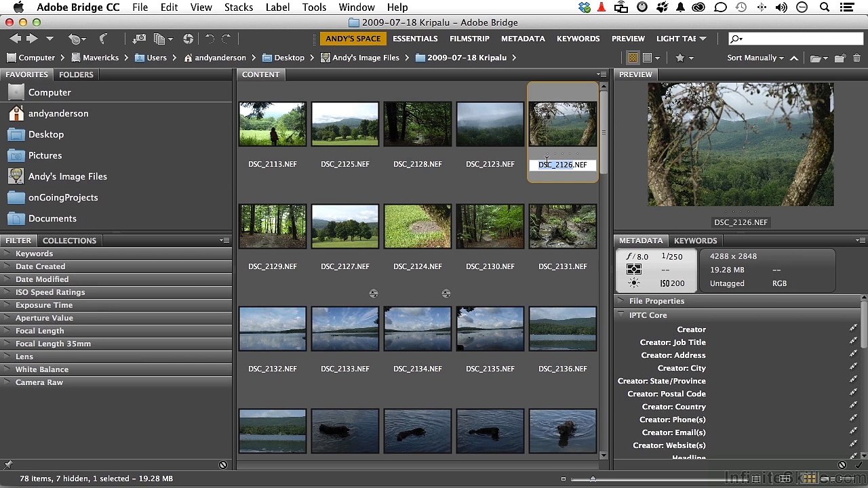The width and height of the screenshot is (868, 488).
Task: Open the Stacks menu
Action: (x=239, y=7)
